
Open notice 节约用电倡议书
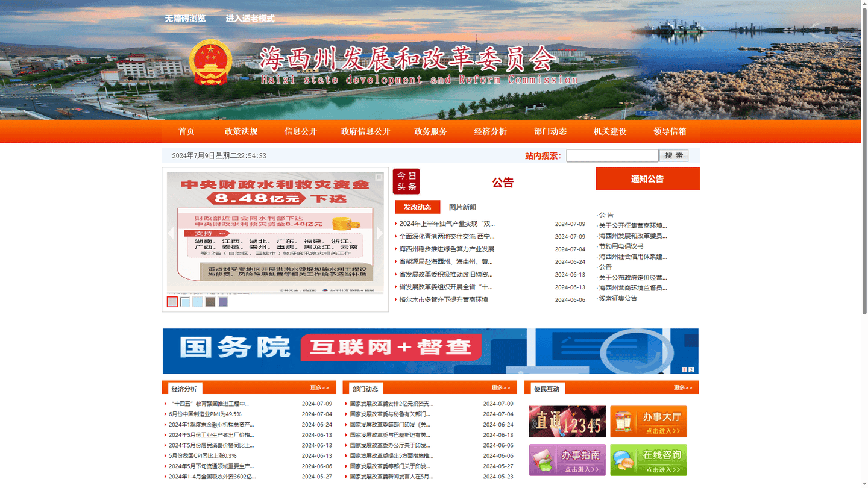[x=621, y=246]
